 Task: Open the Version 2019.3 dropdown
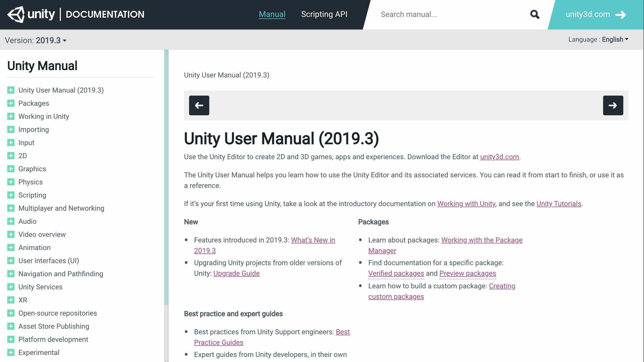[x=36, y=40]
